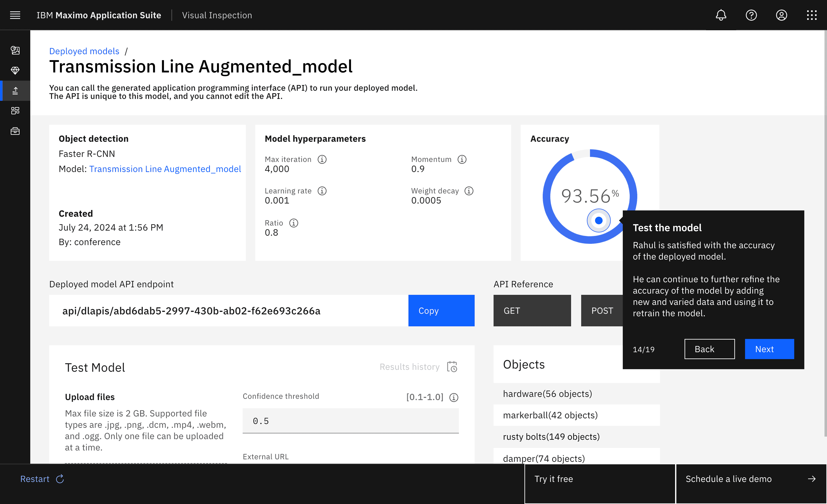
Task: Open the toolbox sidebar icon
Action: pos(15,131)
